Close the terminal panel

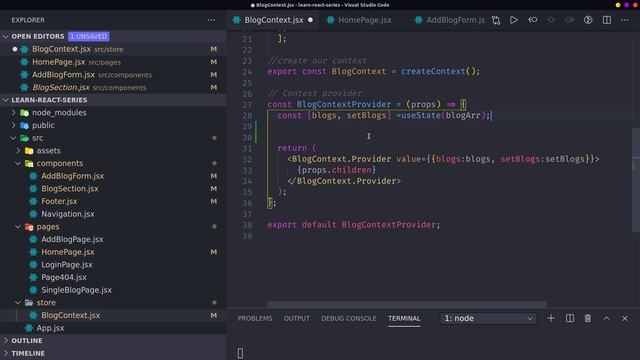[x=625, y=318]
